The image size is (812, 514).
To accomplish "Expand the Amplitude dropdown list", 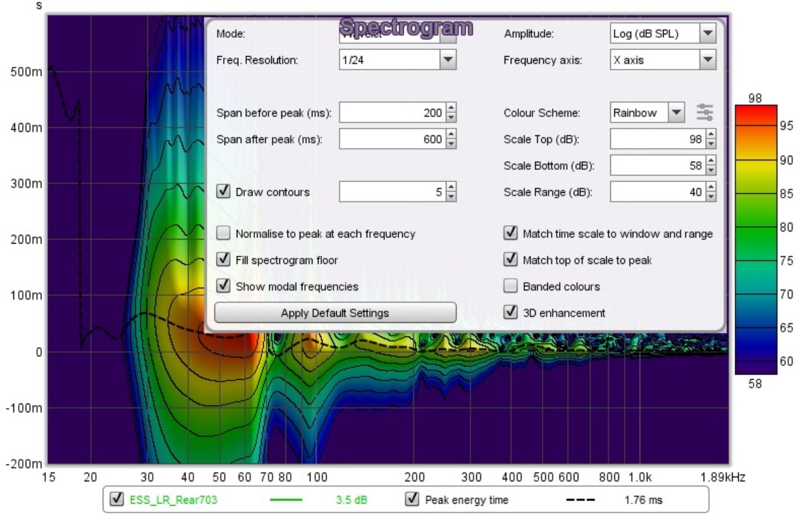I will [x=707, y=33].
